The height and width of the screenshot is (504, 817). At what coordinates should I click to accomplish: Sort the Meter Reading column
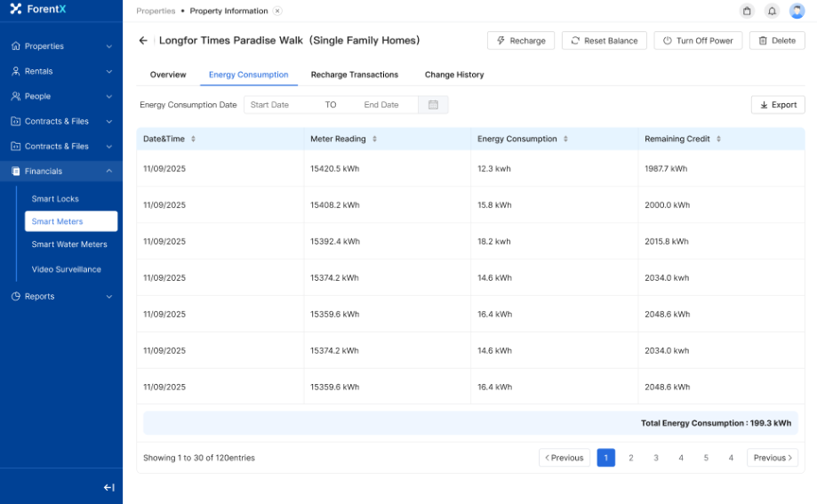click(374, 140)
